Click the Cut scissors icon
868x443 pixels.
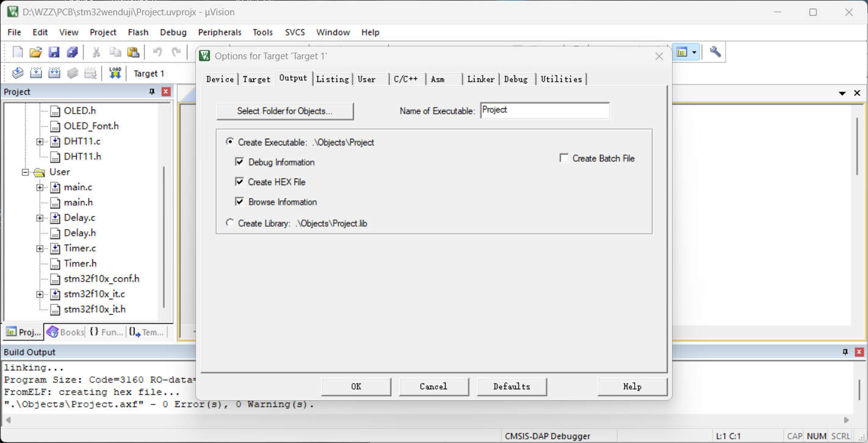coord(96,53)
